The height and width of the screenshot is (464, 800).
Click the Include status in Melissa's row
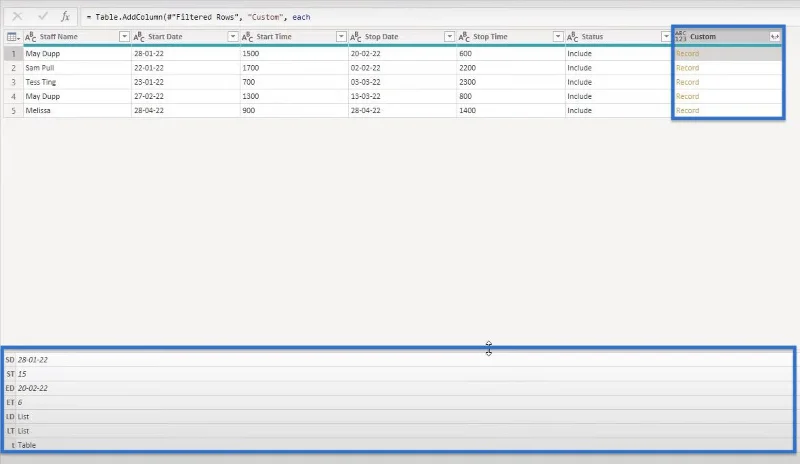tap(619, 111)
